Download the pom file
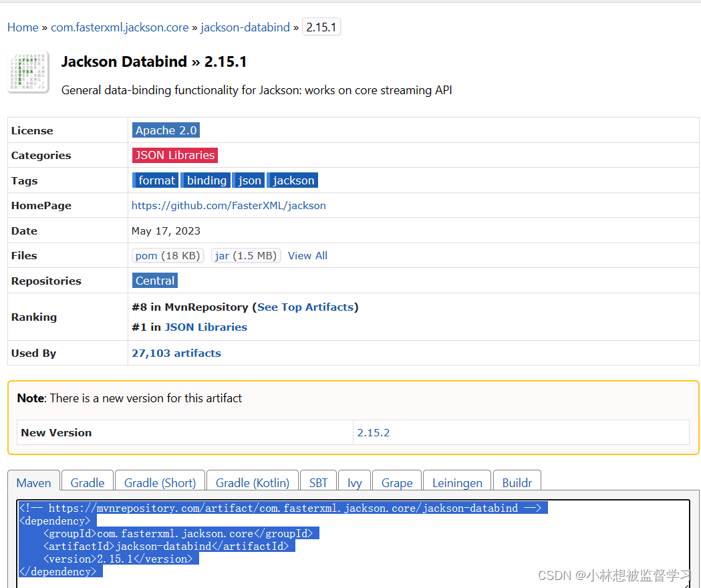This screenshot has width=701, height=588. (x=167, y=255)
